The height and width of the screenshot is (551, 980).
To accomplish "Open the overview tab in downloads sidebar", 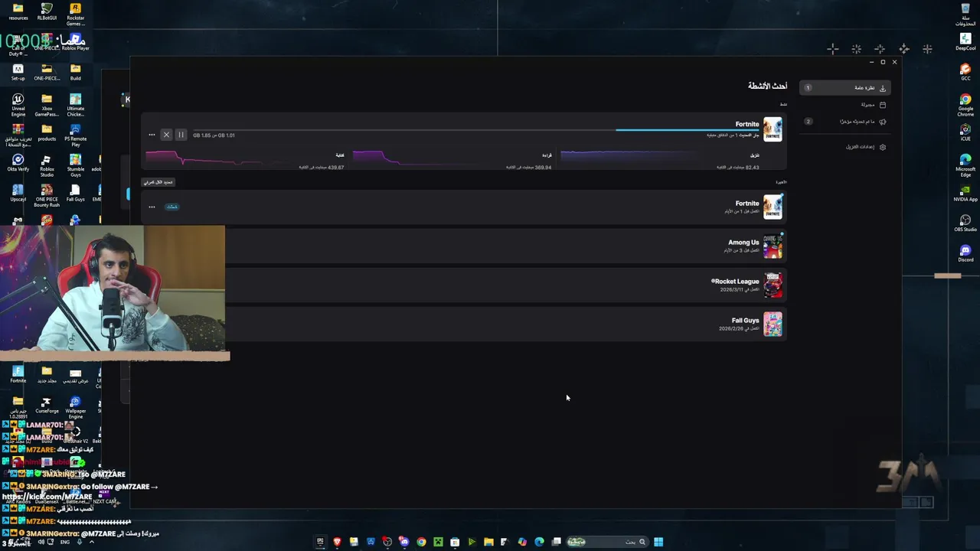I will 844,88.
